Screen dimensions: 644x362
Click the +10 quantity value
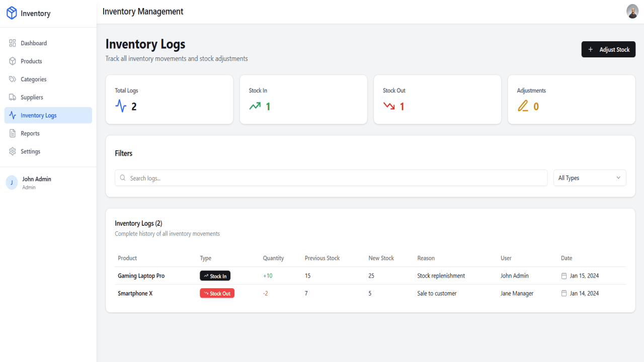268,276
